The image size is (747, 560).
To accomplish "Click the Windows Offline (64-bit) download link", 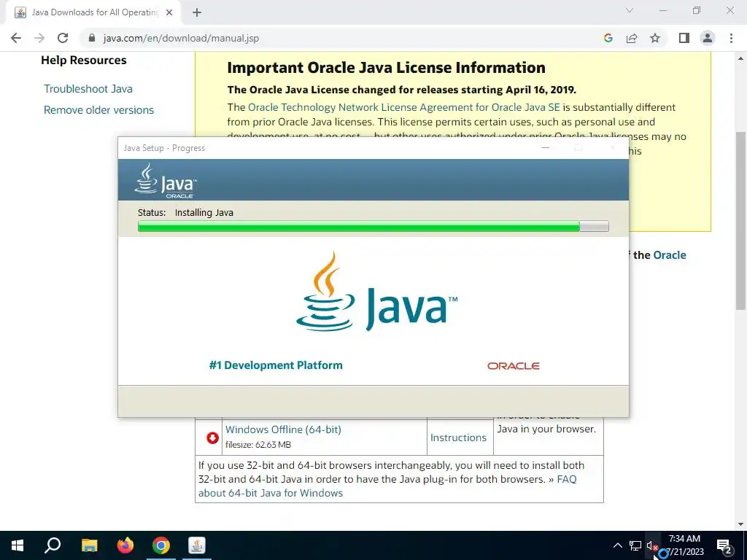I will (x=283, y=429).
